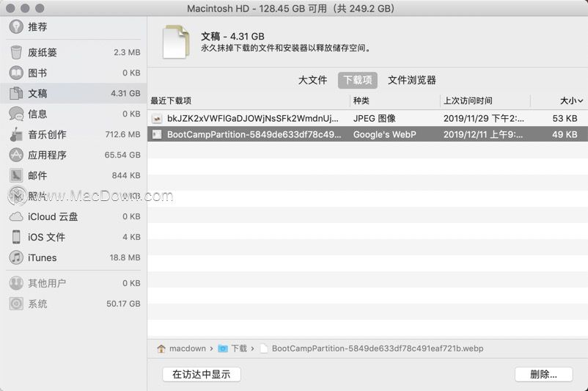The height and width of the screenshot is (391, 588).
Task: Select the 应用程序 applications icon
Action: [16, 155]
